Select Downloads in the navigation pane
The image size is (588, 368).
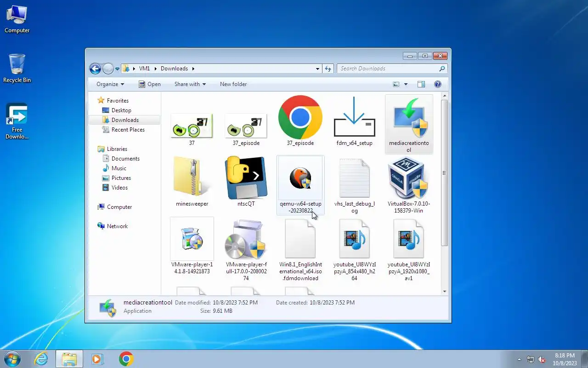(125, 120)
